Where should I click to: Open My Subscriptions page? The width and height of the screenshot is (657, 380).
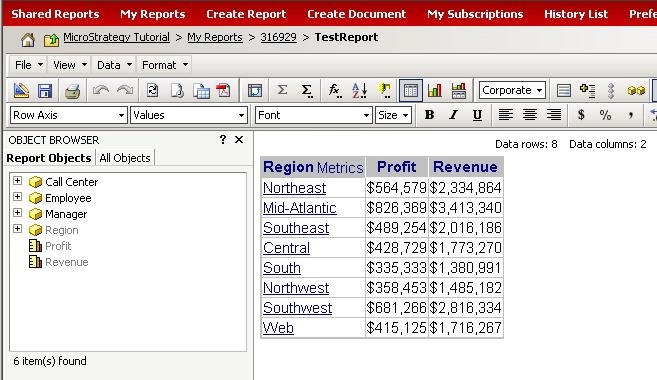pos(475,14)
